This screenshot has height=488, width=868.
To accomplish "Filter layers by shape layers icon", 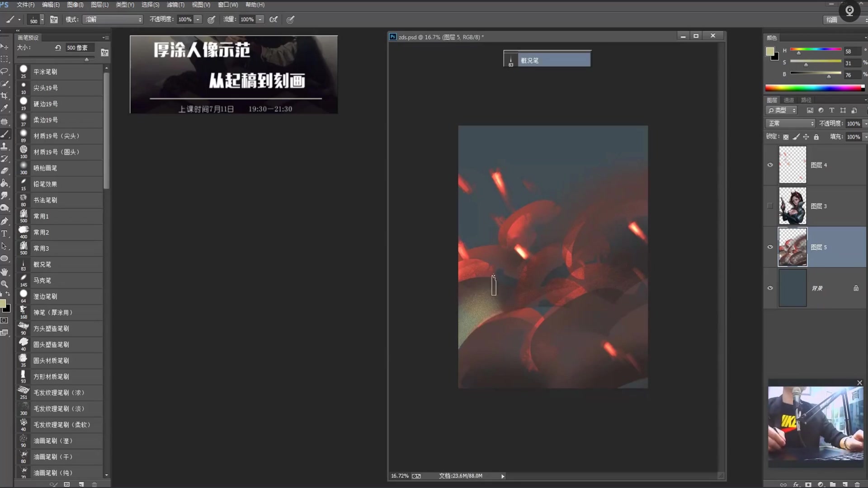I will [843, 110].
